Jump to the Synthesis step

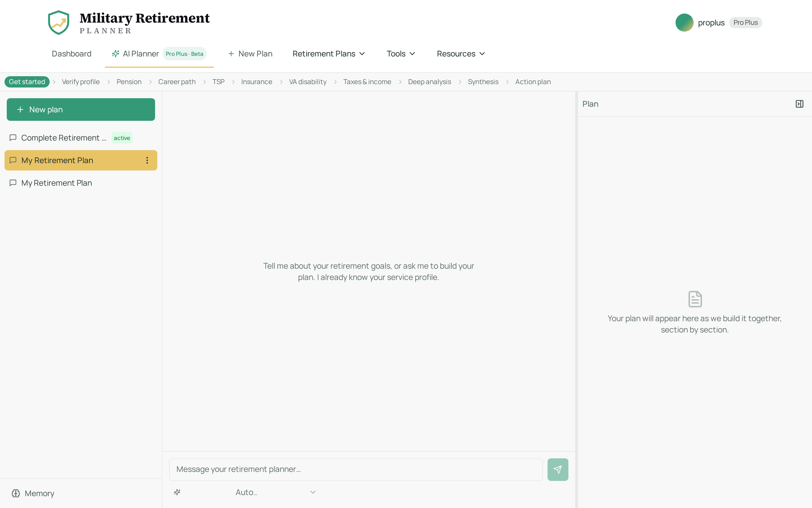(483, 82)
